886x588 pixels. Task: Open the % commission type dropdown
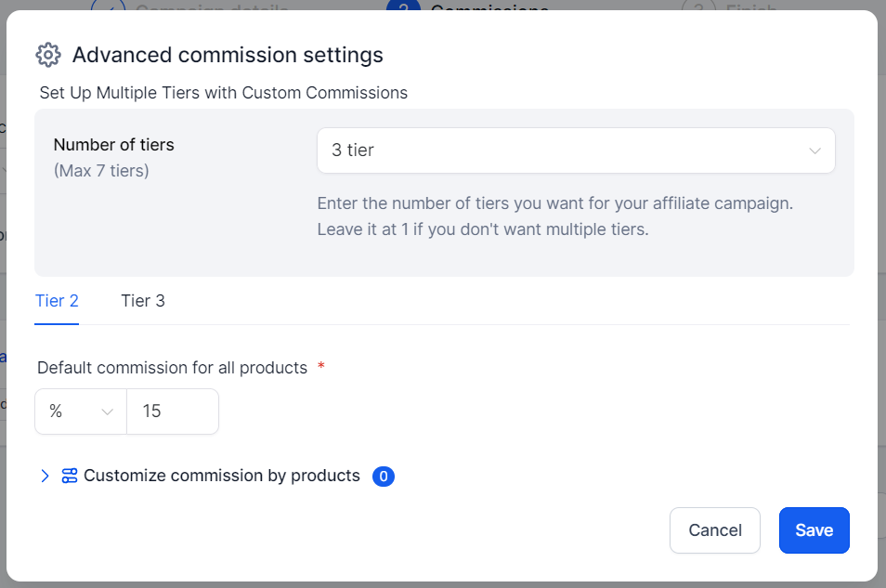[x=81, y=412]
